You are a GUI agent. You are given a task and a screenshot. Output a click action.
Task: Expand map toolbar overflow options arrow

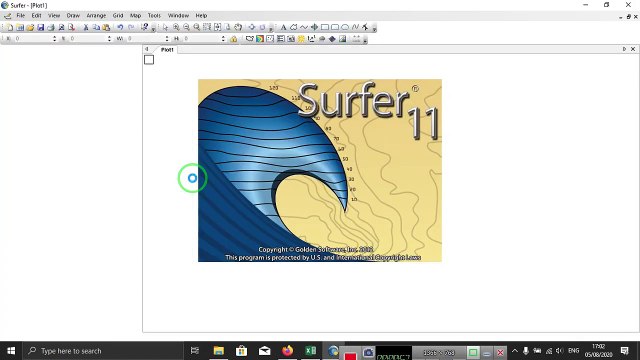(365, 40)
